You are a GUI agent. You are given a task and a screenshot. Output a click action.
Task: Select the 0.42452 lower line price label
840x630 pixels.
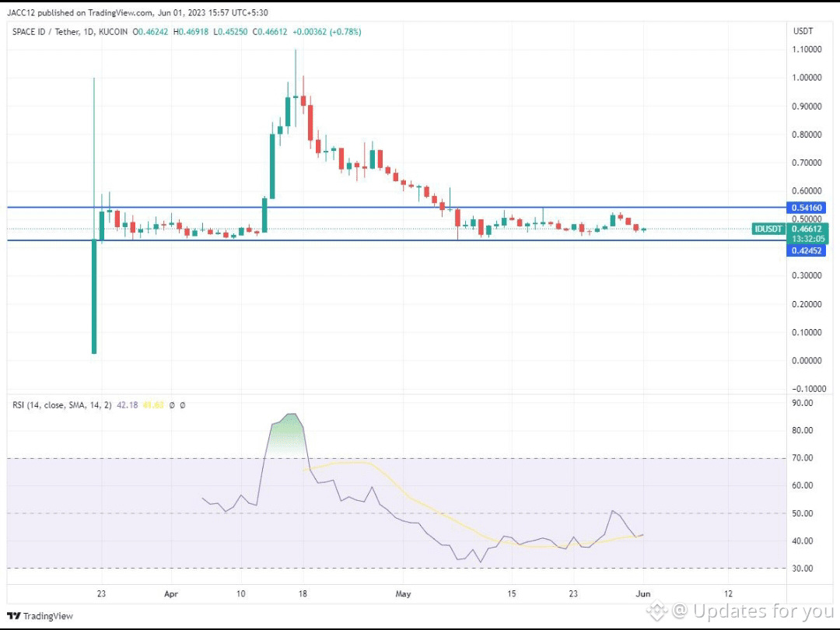tap(807, 250)
